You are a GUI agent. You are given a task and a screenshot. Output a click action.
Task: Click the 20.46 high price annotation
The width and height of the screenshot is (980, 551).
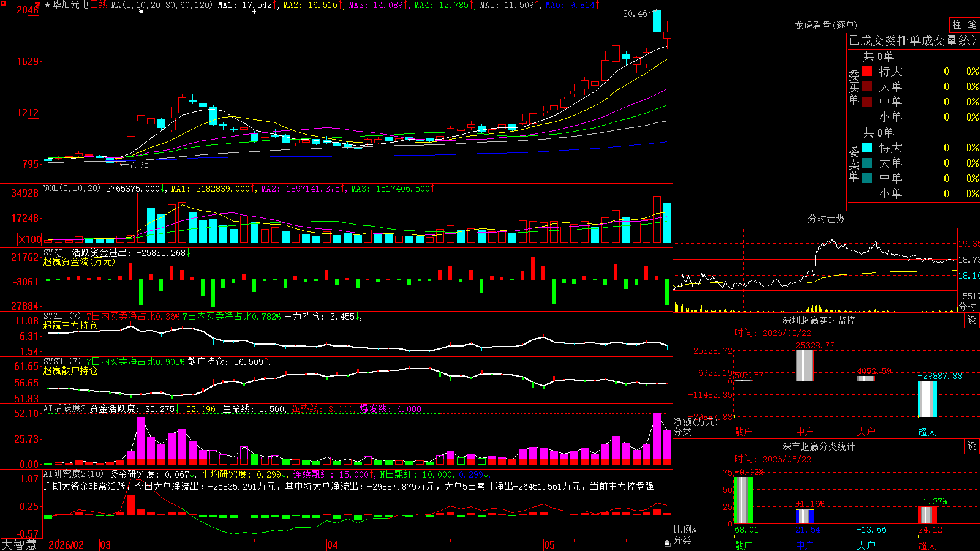(x=635, y=13)
